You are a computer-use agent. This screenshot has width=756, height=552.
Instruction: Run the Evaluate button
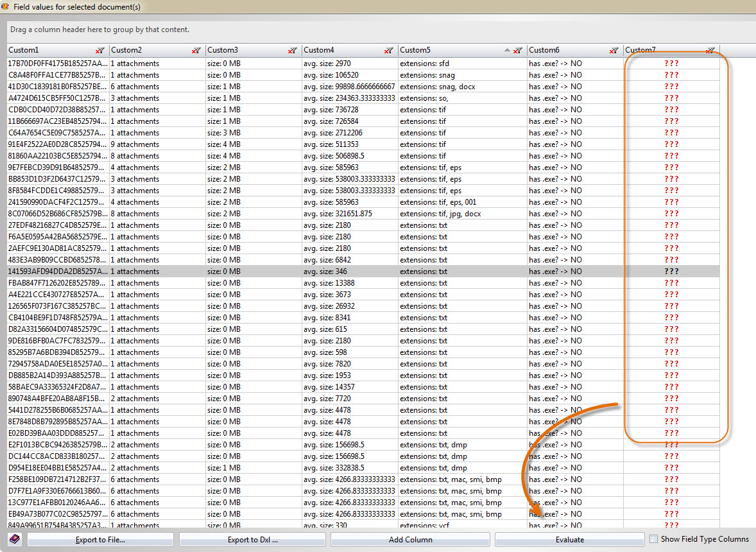[569, 540]
